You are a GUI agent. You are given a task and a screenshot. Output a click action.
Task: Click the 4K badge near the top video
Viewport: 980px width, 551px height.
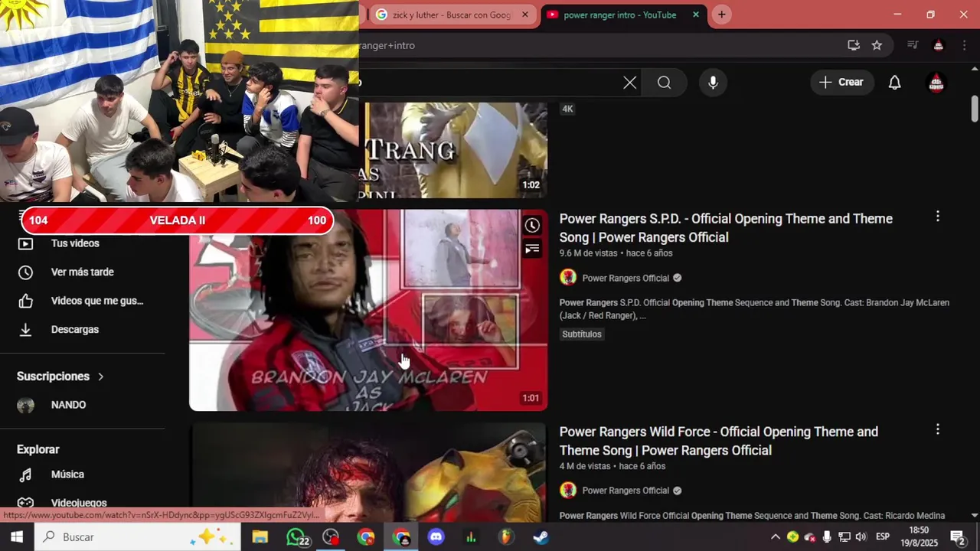(567, 109)
